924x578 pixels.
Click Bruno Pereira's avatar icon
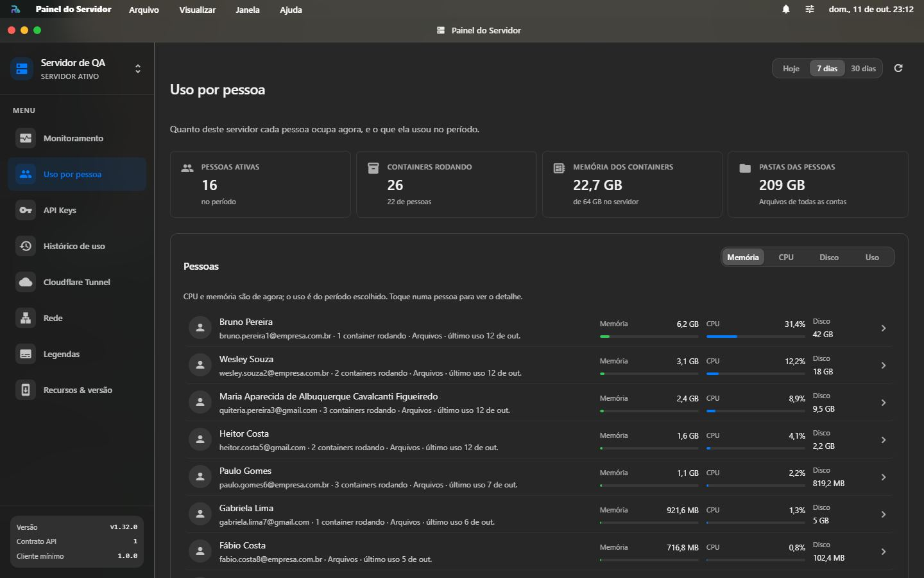point(200,328)
